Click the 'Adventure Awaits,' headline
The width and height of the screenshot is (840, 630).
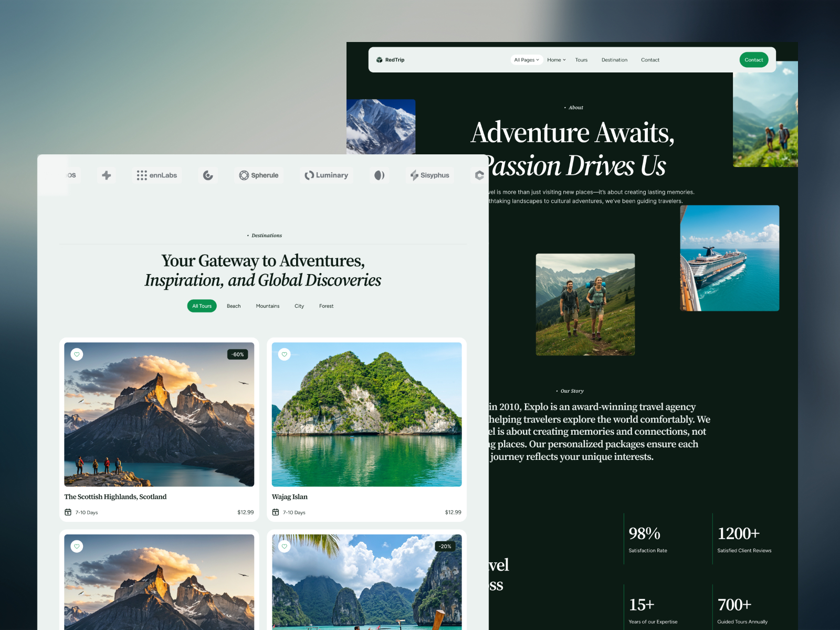pos(573,132)
